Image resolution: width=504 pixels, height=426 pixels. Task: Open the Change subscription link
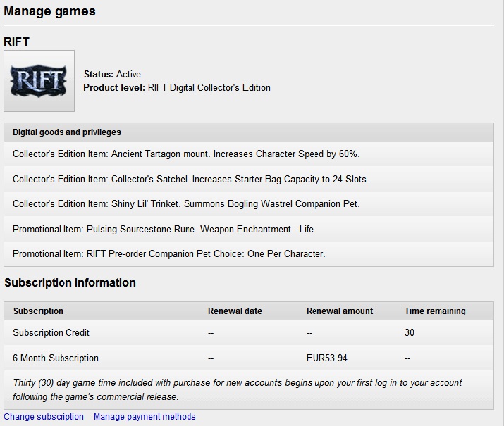(x=44, y=417)
